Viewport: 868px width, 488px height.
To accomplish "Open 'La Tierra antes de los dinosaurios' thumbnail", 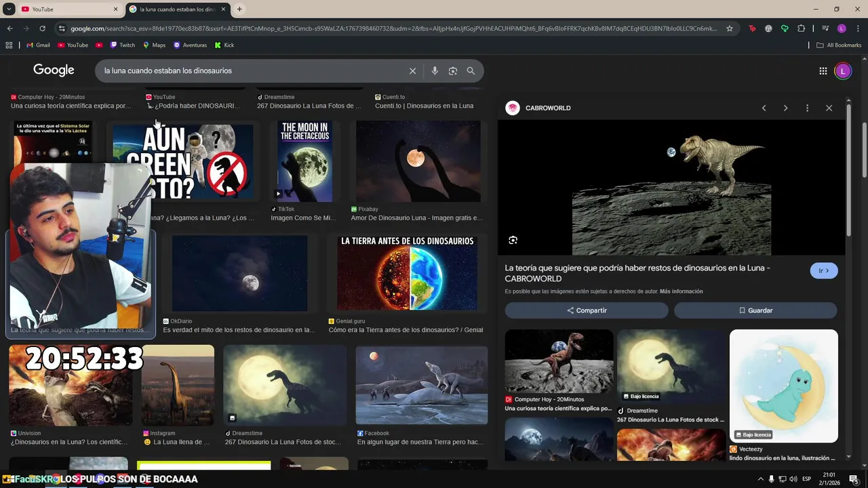I will pos(407,273).
